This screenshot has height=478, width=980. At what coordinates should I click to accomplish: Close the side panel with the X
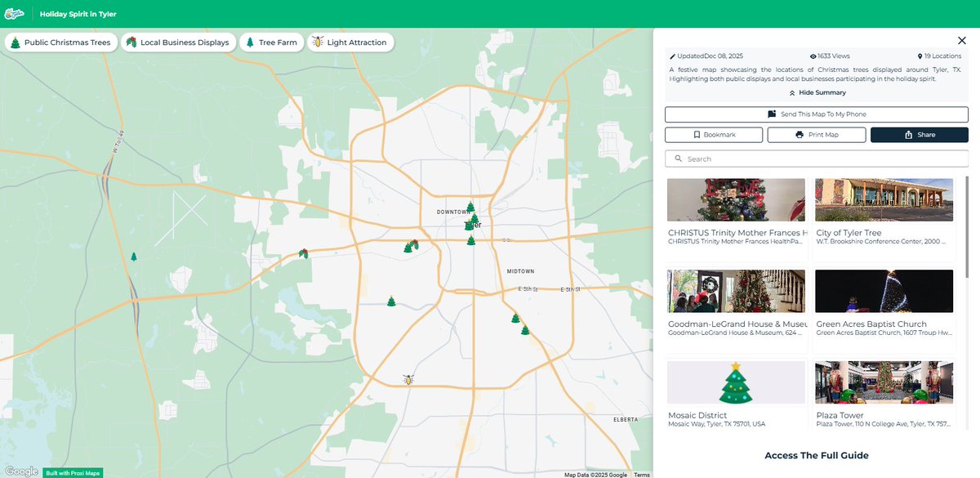click(x=961, y=41)
